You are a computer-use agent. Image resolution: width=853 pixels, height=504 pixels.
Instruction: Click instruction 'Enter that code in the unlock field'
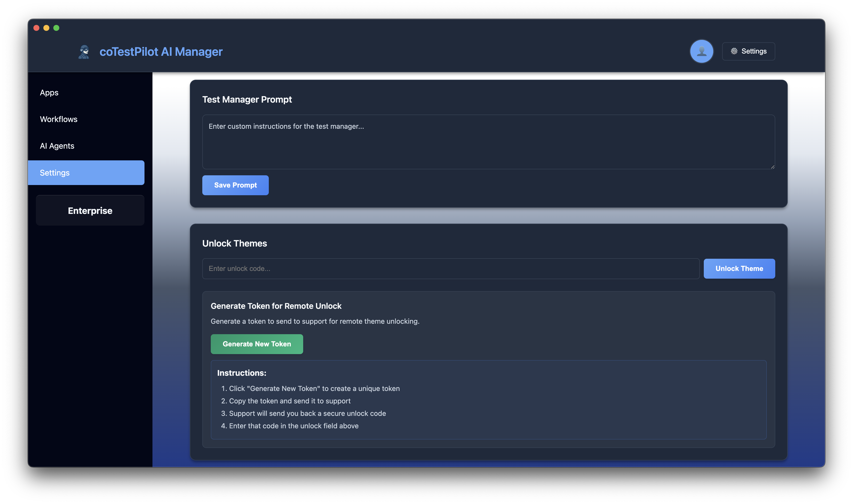[x=293, y=426]
